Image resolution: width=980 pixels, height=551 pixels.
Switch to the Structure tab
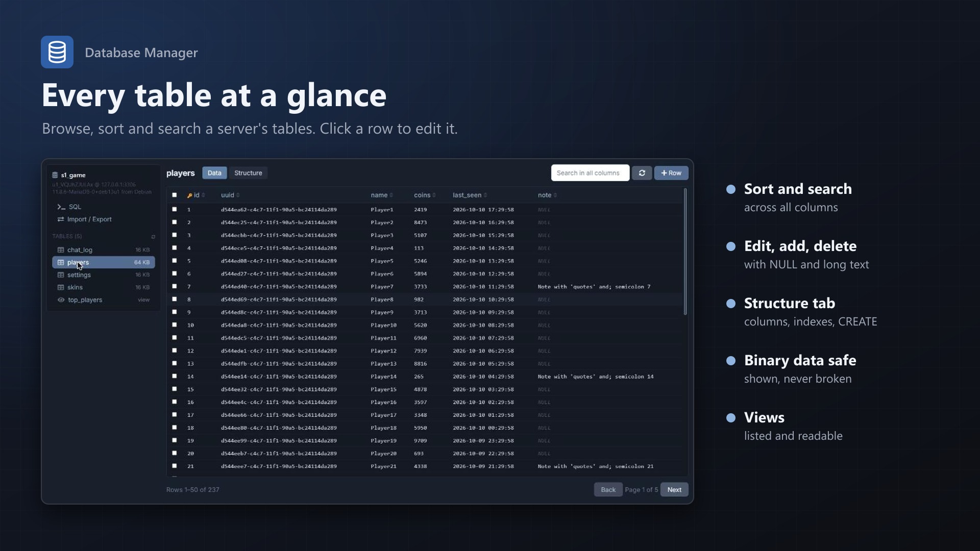[248, 173]
